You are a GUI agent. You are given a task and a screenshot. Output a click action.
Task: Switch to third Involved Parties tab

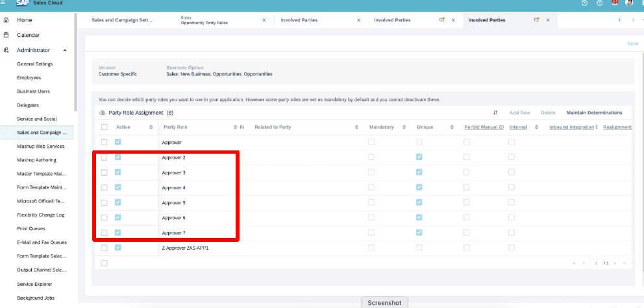point(299,20)
